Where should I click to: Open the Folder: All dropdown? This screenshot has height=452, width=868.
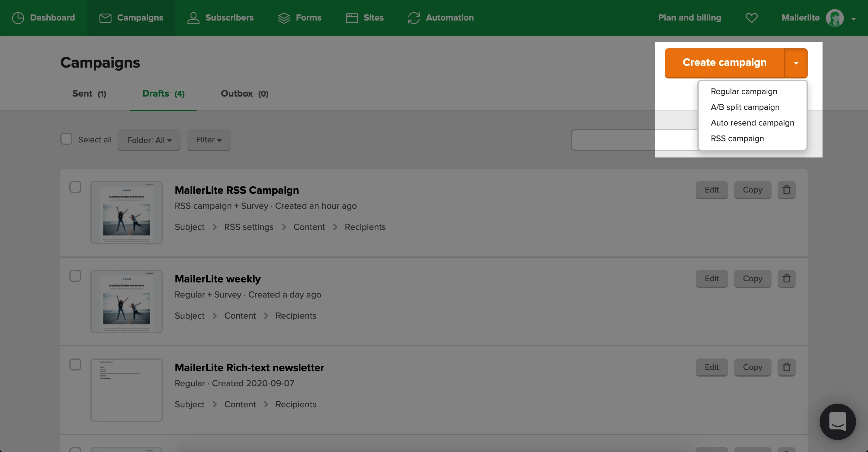149,140
